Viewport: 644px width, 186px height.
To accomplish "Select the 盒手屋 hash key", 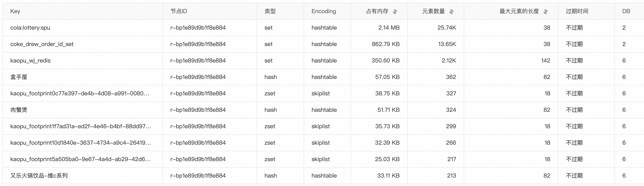I will point(19,77).
